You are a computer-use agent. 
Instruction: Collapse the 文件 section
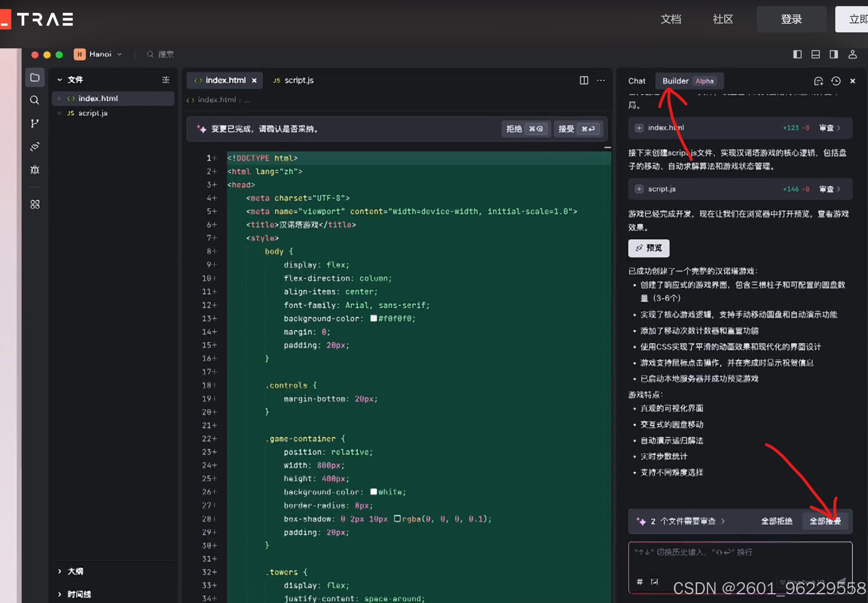[60, 80]
